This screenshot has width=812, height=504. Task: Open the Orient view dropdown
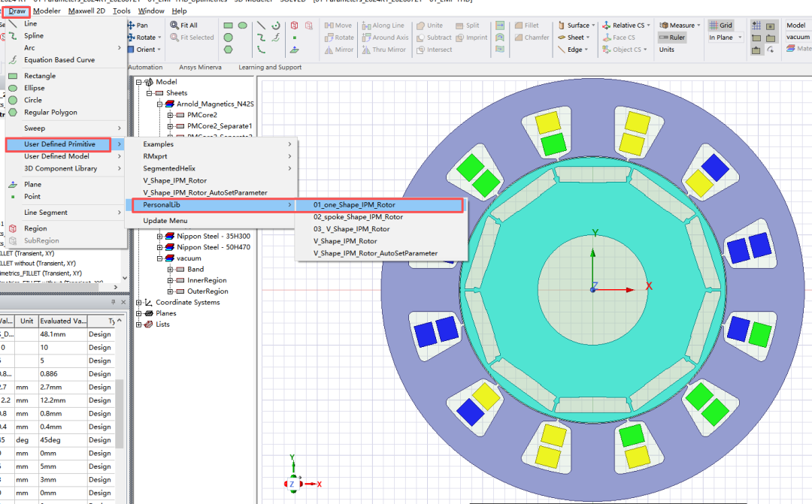[x=144, y=50]
